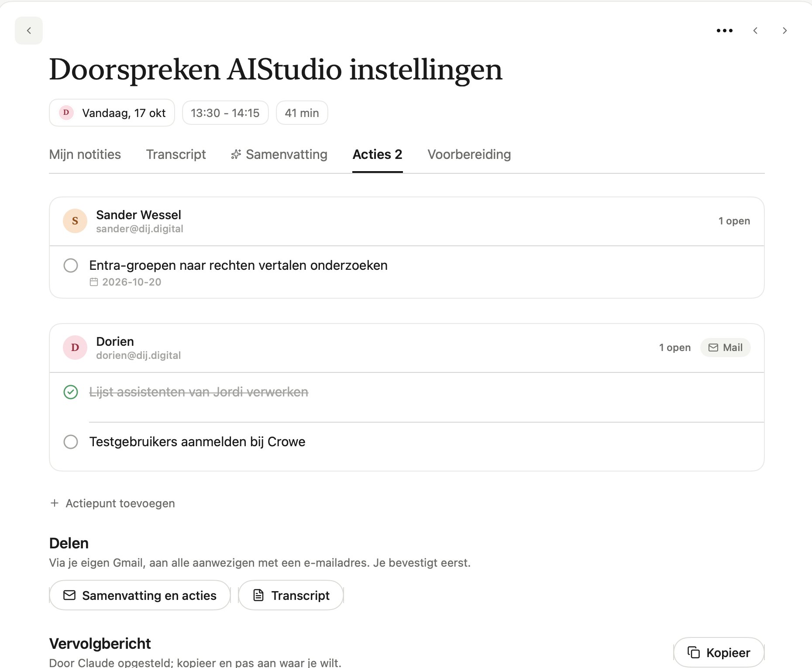Click Sander Wessel's 1 open count

(x=734, y=221)
